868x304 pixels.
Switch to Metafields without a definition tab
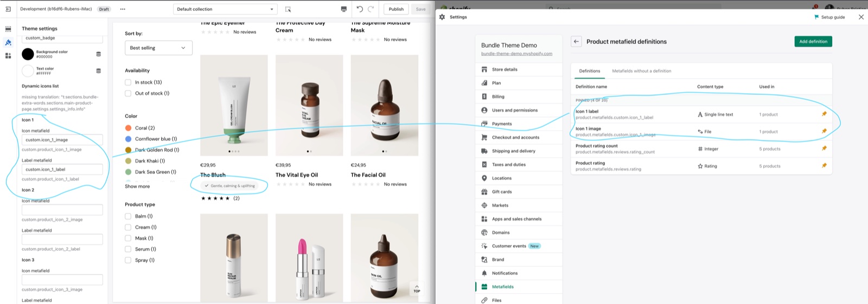641,71
